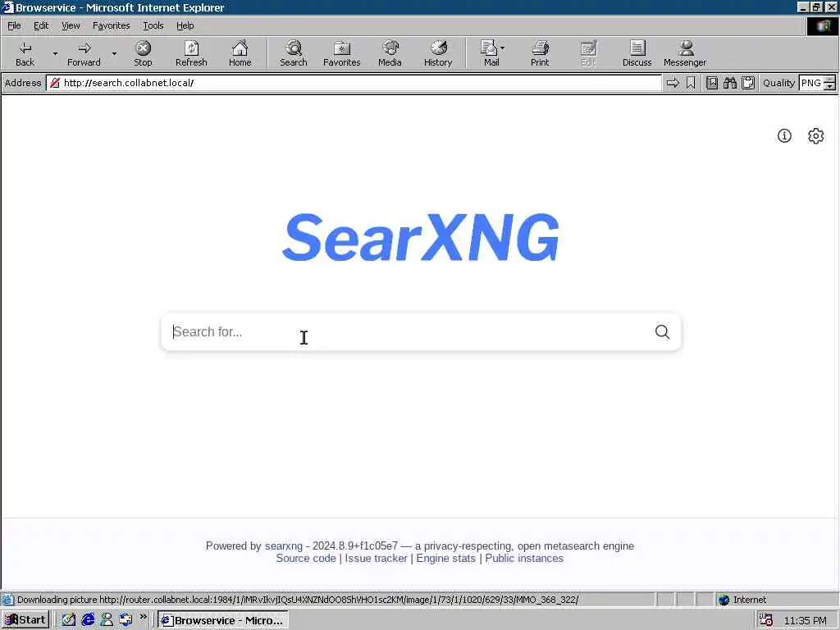Image resolution: width=840 pixels, height=630 pixels.
Task: Open SearXNG preferences gear icon
Action: (x=816, y=136)
